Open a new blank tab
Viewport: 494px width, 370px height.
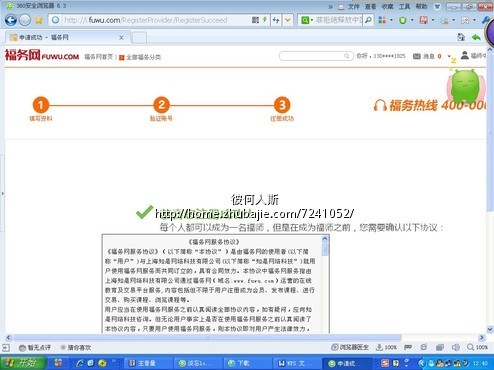(139, 38)
